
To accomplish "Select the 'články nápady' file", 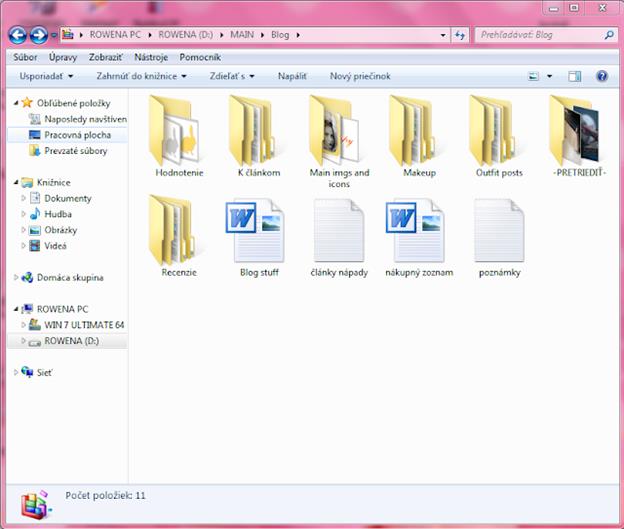I will 339,236.
